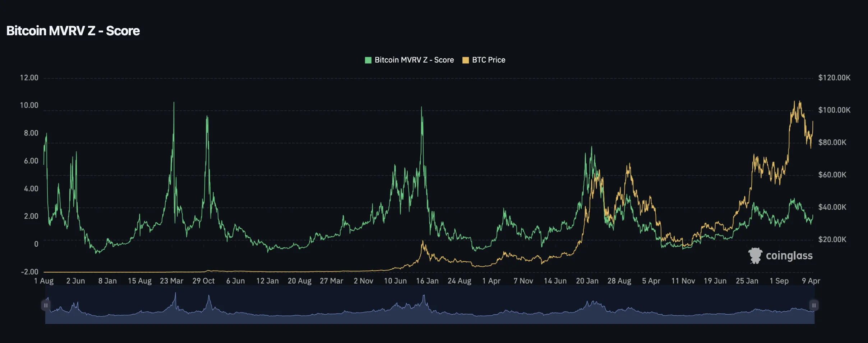Click the MVRV spike near 16 Jan
Image resolution: width=868 pixels, height=343 pixels.
coord(421,107)
